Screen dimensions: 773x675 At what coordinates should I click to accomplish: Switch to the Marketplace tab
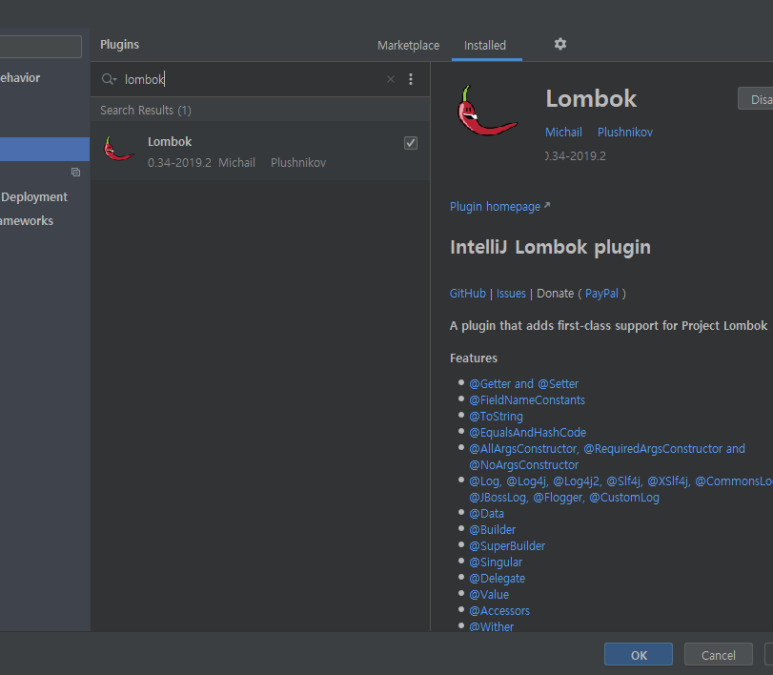coord(408,45)
